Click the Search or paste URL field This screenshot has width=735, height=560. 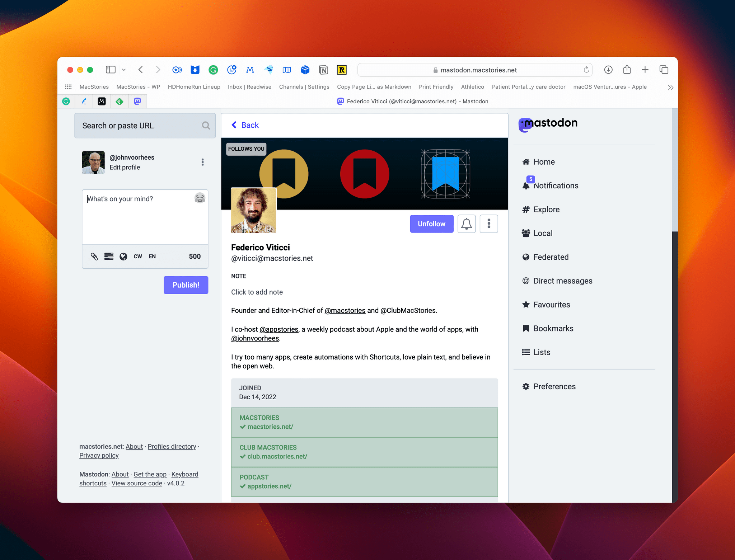[145, 126]
